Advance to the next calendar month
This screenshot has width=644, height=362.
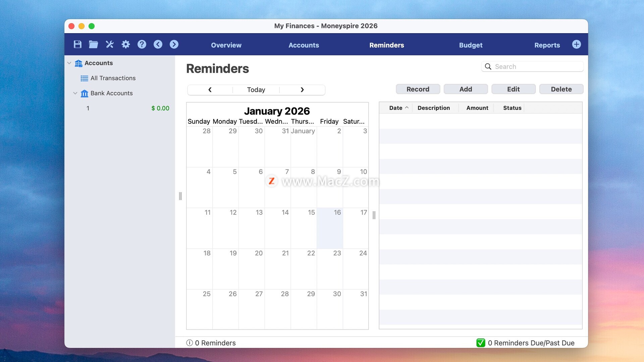tap(302, 90)
